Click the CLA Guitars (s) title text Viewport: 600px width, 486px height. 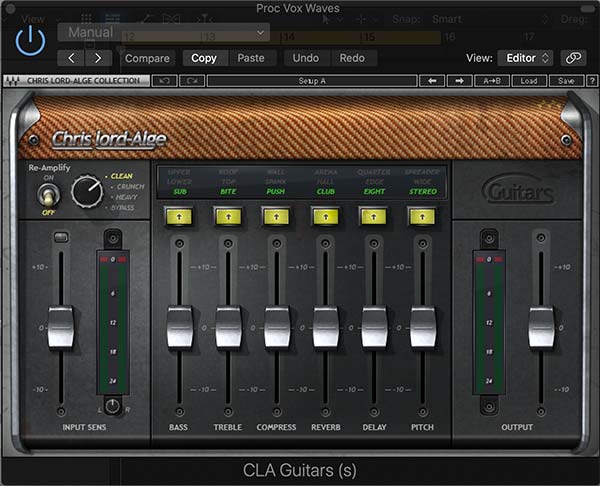(300, 470)
